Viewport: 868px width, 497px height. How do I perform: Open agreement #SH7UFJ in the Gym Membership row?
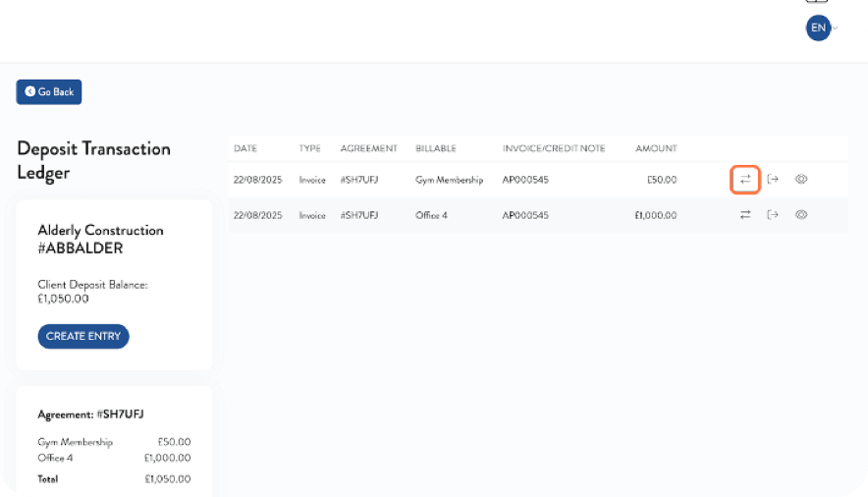(358, 180)
